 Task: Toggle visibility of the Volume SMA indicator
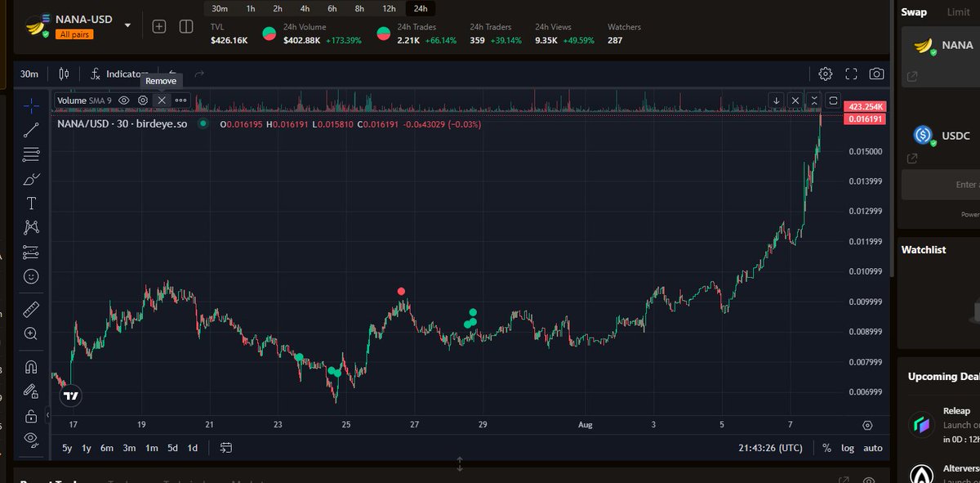pos(122,100)
